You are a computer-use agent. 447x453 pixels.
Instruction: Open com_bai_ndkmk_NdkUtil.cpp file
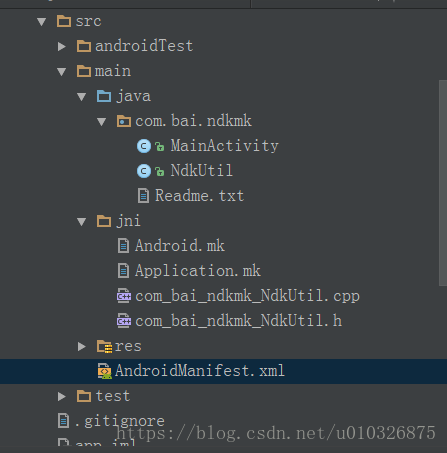247,296
